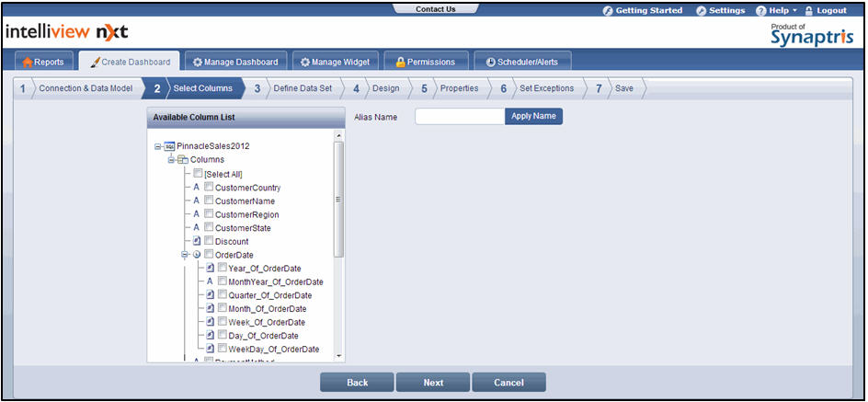Click the numeric-type icon for Discount

197,241
